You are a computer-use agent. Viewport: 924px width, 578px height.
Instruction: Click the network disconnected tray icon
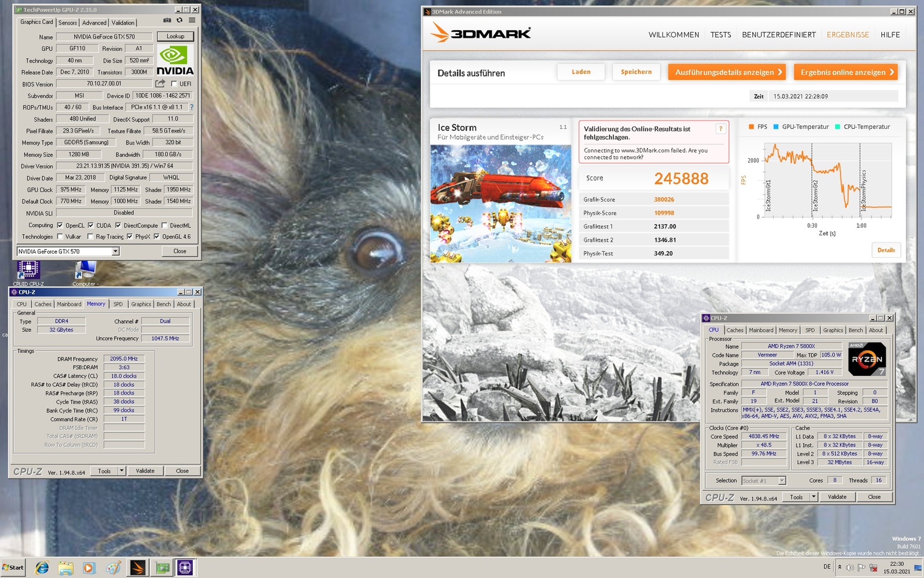click(x=873, y=568)
